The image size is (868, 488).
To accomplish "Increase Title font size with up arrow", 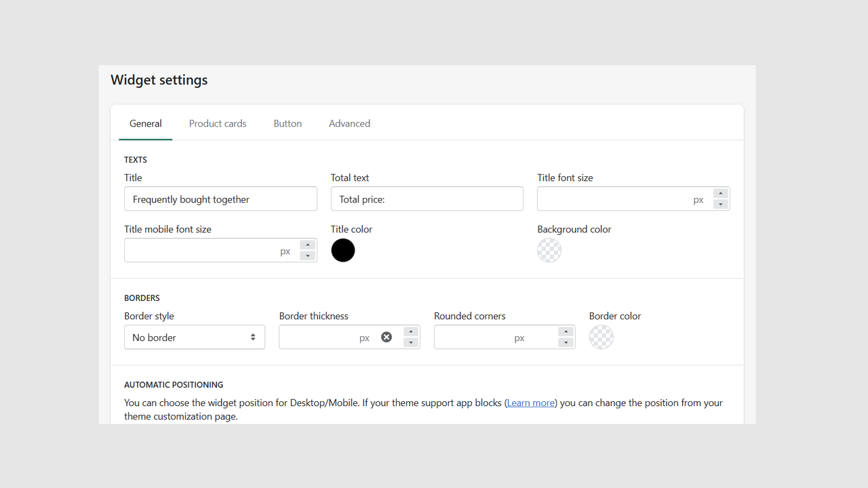I will (x=721, y=194).
